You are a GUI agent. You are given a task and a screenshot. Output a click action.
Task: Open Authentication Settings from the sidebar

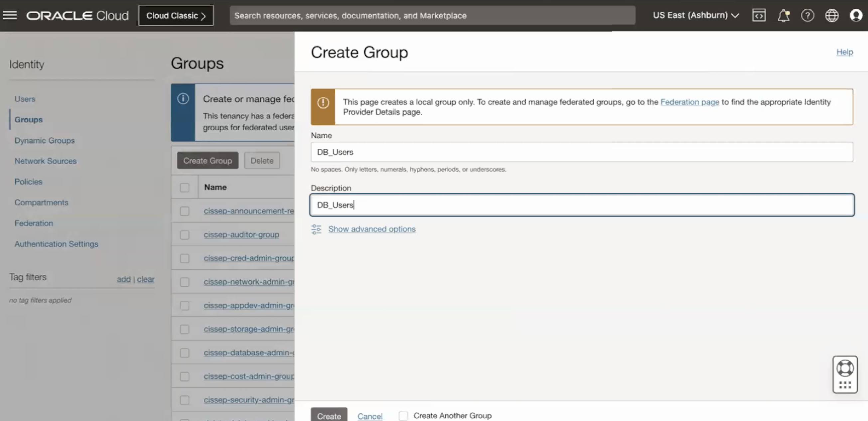point(56,244)
